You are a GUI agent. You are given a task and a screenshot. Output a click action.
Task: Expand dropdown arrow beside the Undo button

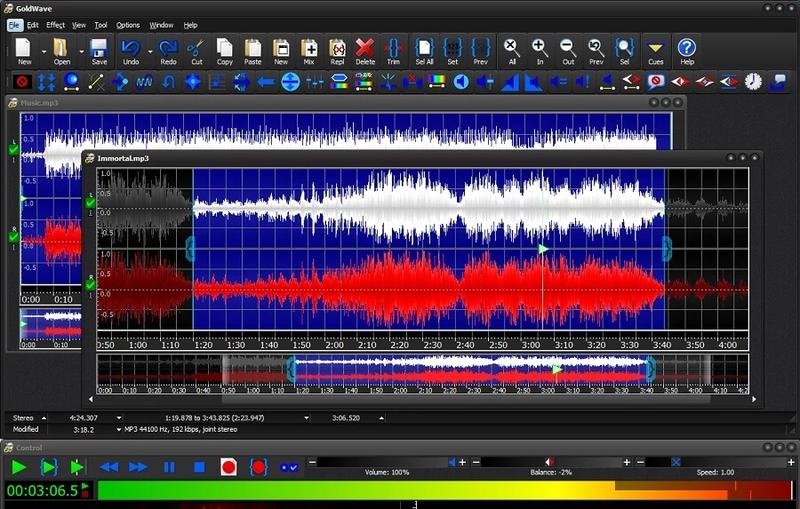click(149, 50)
